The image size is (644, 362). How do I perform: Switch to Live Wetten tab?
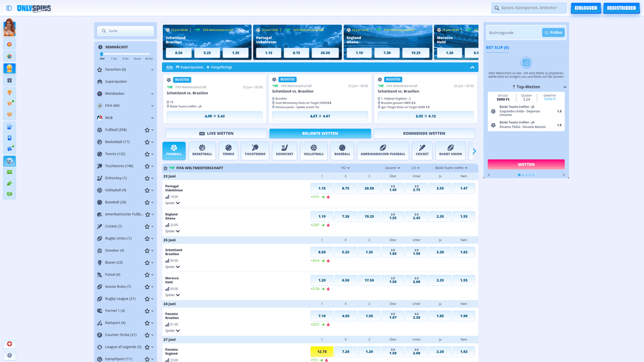coord(216,133)
